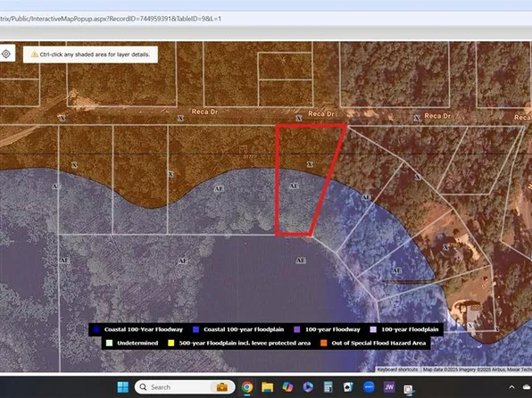Click the last pinned taskbar app icon
The width and height of the screenshot is (532, 398).
tap(409, 388)
